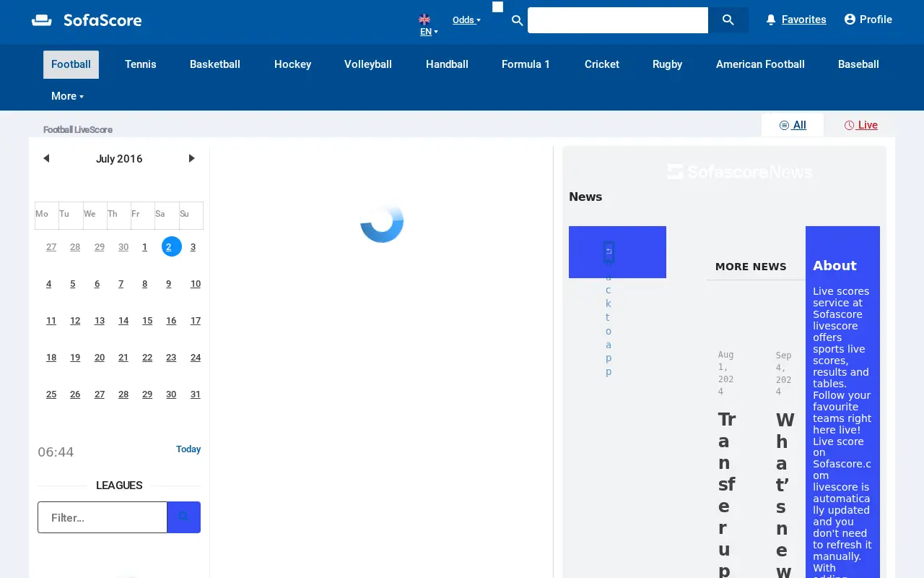Viewport: 924px width, 578px height.
Task: Expand the More sports menu
Action: [x=67, y=96]
